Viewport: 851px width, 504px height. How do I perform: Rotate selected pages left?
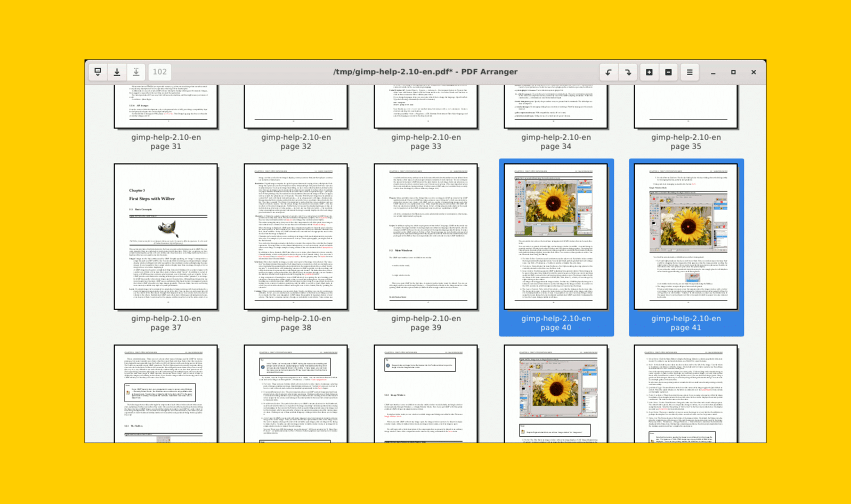609,72
